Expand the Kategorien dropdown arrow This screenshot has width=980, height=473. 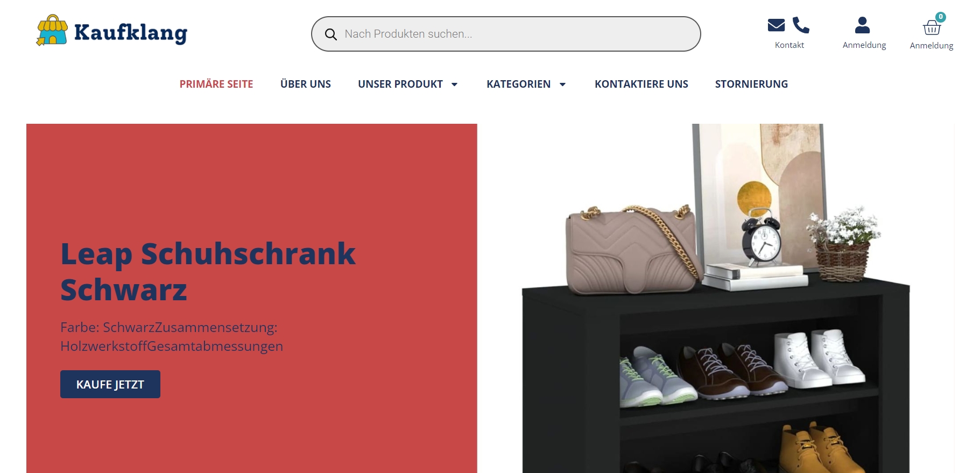[x=562, y=84]
